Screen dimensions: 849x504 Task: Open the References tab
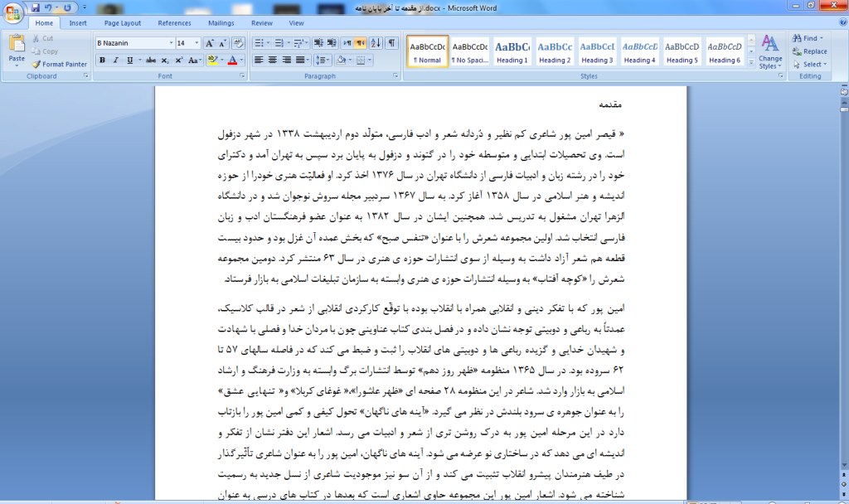click(174, 23)
